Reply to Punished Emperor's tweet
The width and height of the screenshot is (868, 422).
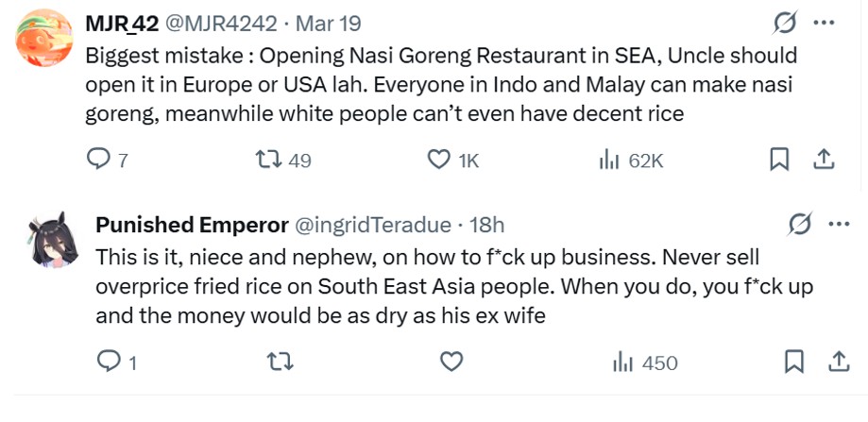(110, 362)
